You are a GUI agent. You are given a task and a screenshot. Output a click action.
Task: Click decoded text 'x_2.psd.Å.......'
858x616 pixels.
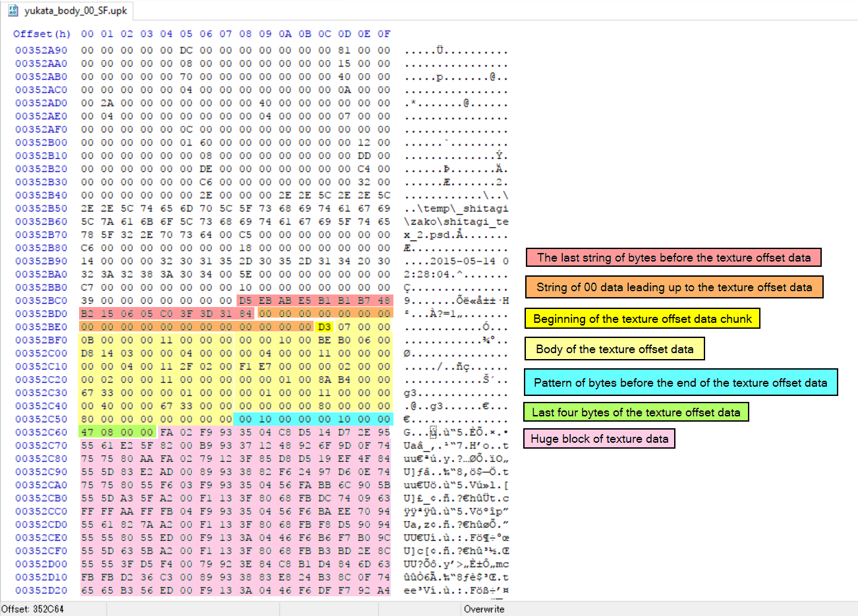pos(456,235)
